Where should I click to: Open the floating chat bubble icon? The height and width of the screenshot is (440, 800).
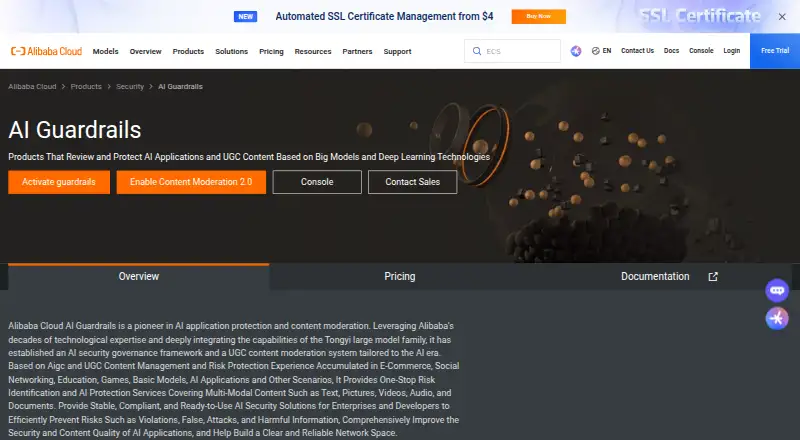pyautogui.click(x=777, y=290)
